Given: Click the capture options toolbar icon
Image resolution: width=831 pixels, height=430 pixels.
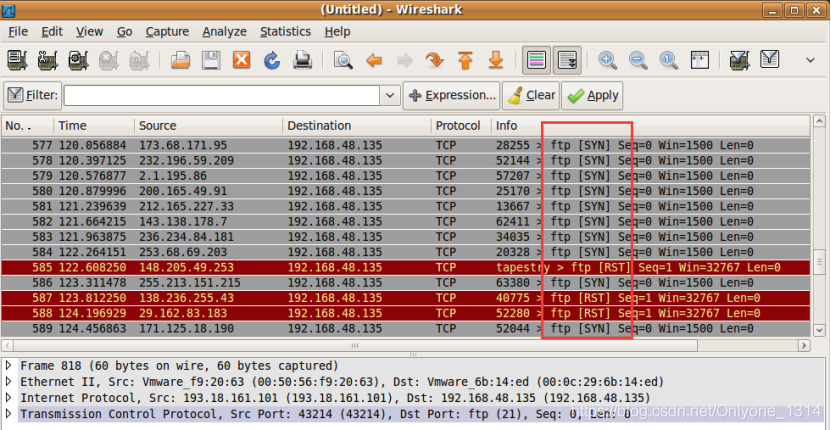Looking at the screenshot, I should pyautogui.click(x=48, y=60).
